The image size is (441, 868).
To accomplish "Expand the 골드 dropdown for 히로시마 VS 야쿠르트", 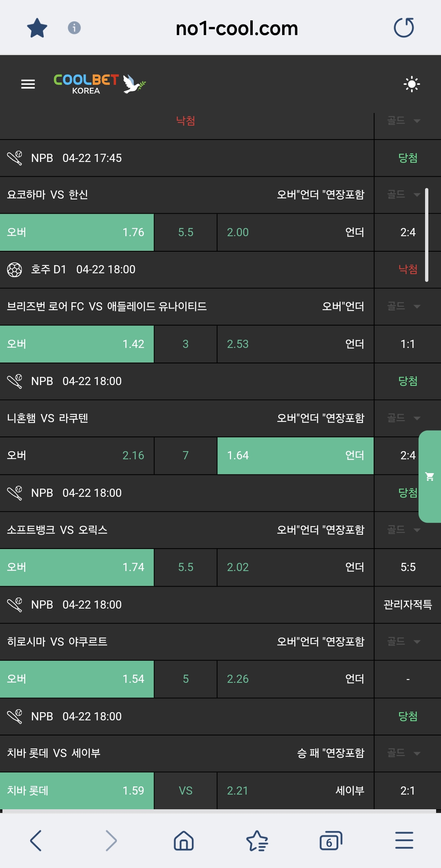I will pyautogui.click(x=403, y=642).
